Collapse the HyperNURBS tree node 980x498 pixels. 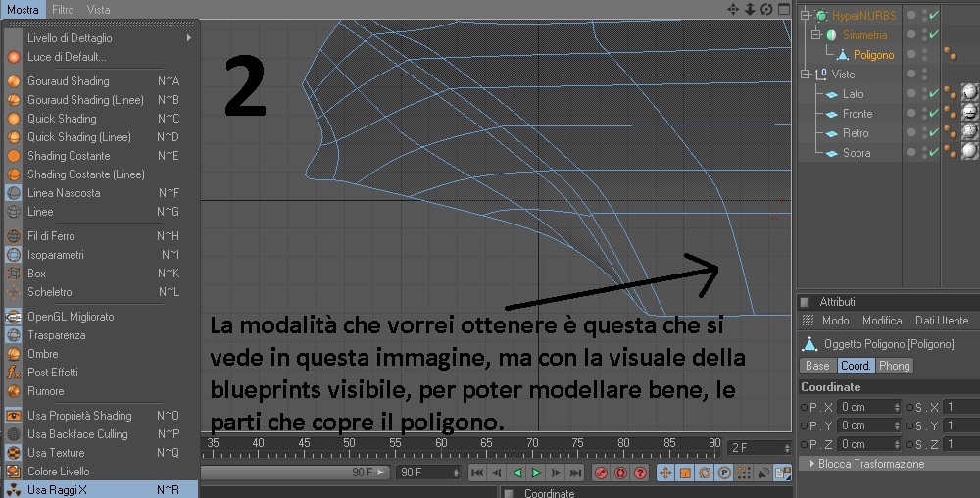pyautogui.click(x=805, y=16)
